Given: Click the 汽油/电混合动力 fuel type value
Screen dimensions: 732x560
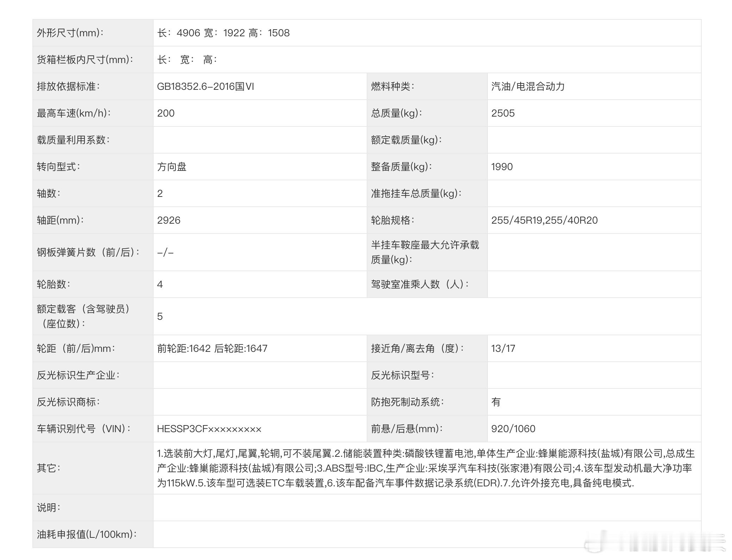Looking at the screenshot, I should click(528, 87).
